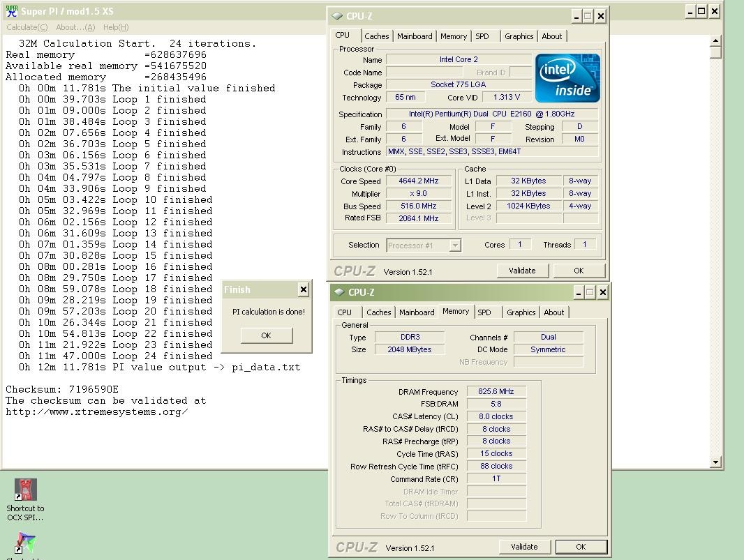Expand the Processor #1 selection dropdown

tap(455, 245)
